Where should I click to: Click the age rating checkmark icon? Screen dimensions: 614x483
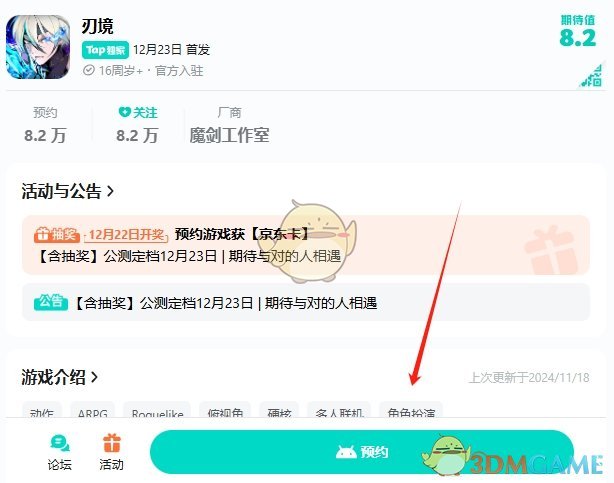(89, 70)
